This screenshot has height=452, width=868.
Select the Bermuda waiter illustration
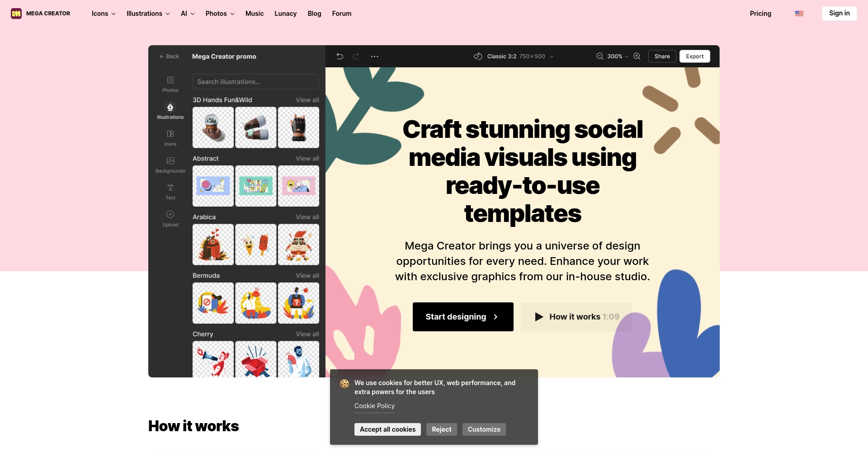coord(256,303)
